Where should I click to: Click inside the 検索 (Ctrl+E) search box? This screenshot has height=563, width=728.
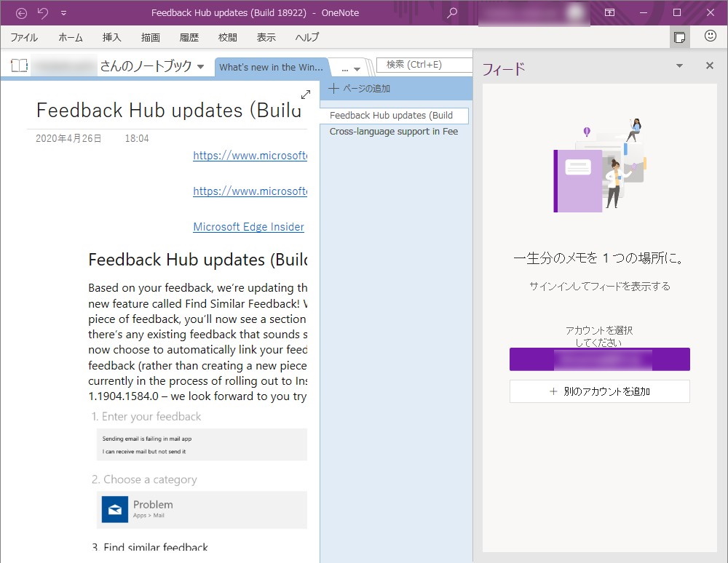click(x=423, y=65)
